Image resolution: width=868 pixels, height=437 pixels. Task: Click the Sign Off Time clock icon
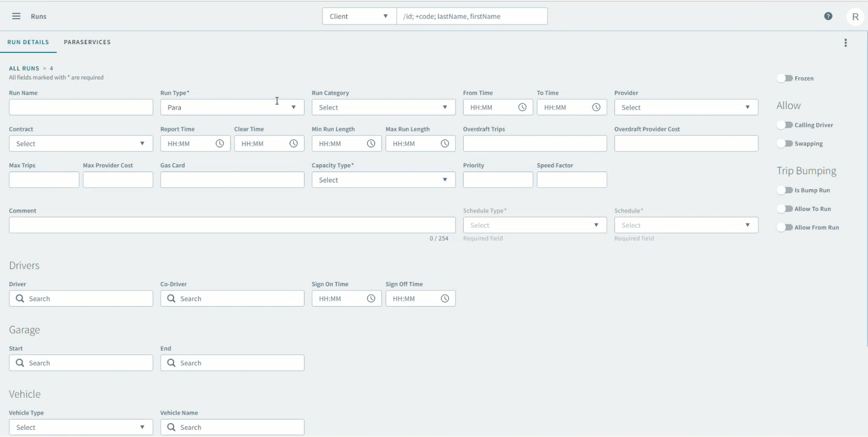[x=444, y=298]
